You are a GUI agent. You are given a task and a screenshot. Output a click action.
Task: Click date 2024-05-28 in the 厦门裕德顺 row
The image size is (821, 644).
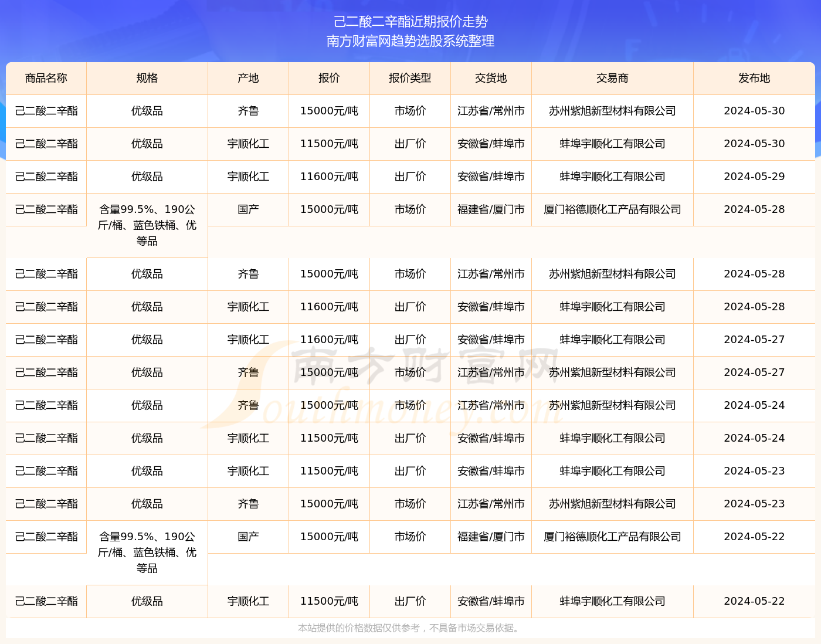(x=754, y=209)
